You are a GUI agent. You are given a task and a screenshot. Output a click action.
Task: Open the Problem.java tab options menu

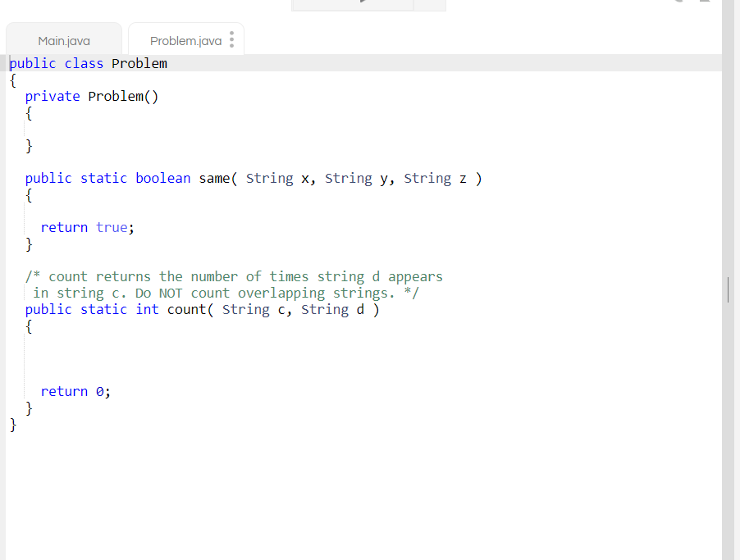tap(231, 39)
